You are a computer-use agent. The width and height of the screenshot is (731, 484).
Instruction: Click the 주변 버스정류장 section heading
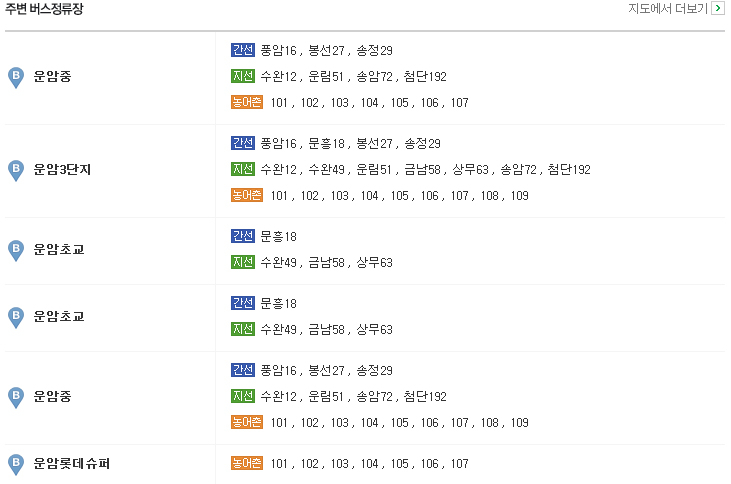point(44,9)
